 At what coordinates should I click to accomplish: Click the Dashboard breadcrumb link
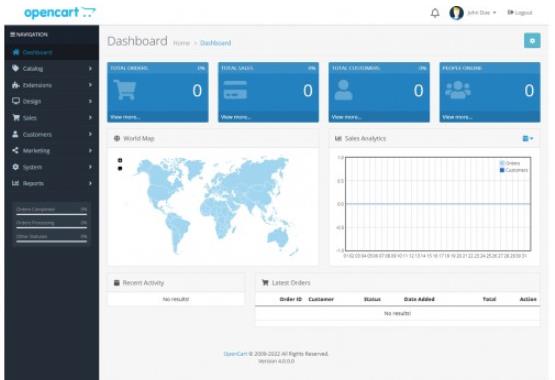[216, 43]
